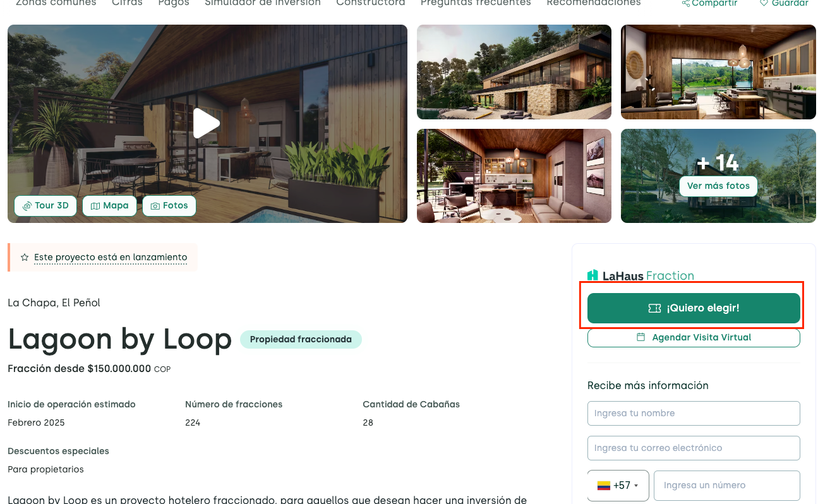Click the star icon in launch notice

[x=25, y=258]
